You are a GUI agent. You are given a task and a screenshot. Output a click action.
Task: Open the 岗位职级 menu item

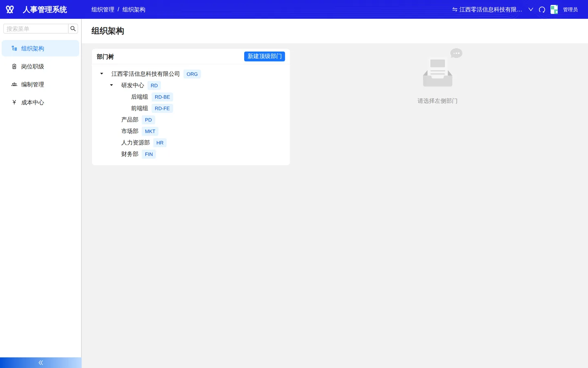40,66
